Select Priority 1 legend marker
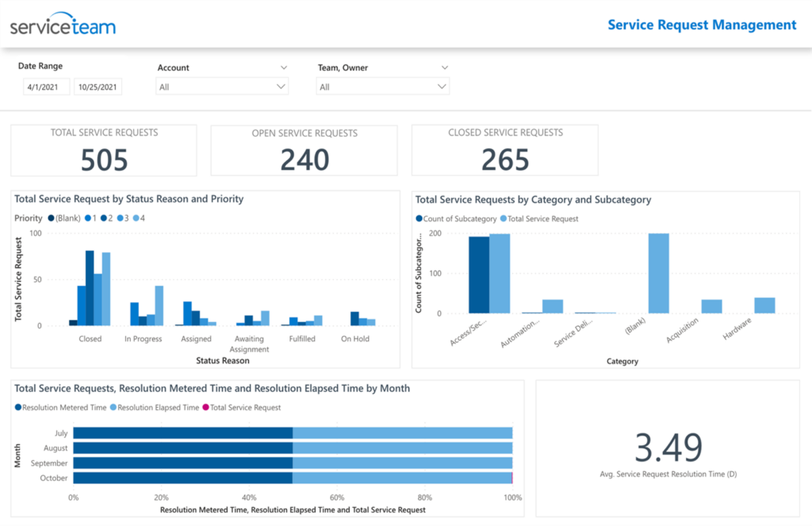Viewport: 812px width, 526px height. [x=88, y=218]
